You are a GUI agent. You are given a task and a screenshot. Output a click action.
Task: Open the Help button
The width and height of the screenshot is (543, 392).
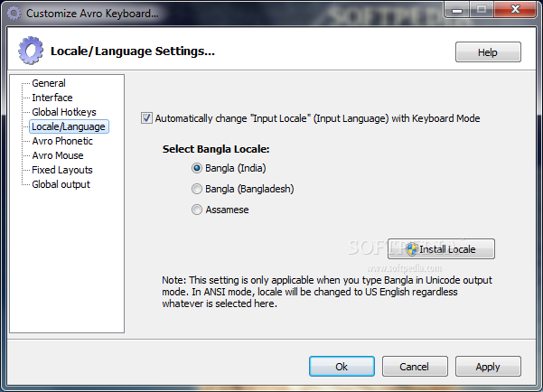[488, 52]
